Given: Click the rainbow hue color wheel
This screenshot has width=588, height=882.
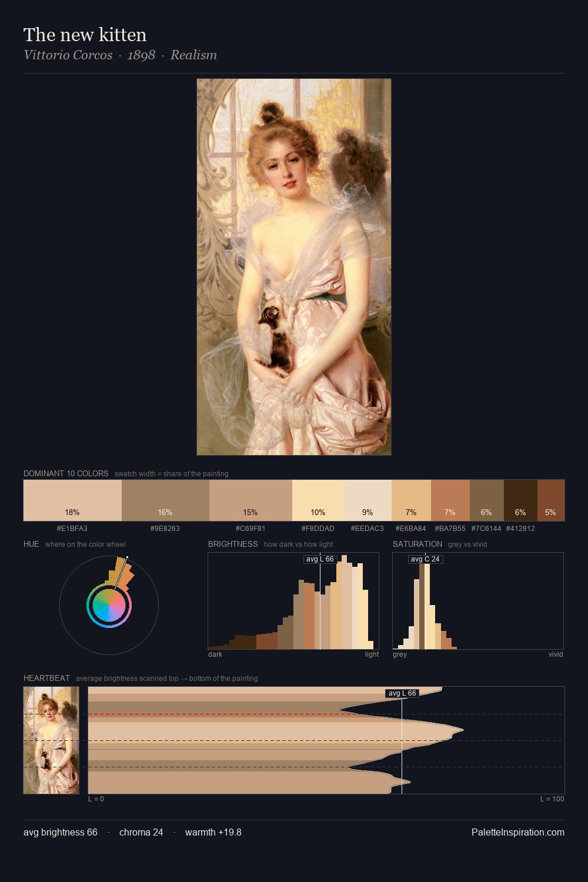Looking at the screenshot, I should 109,606.
